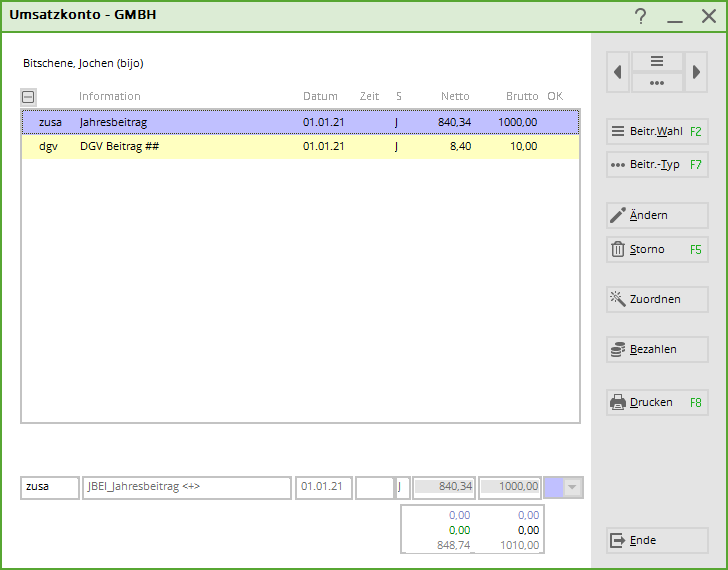The image size is (728, 570).
Task: Go to the previous member with left arrow
Action: click(x=618, y=72)
